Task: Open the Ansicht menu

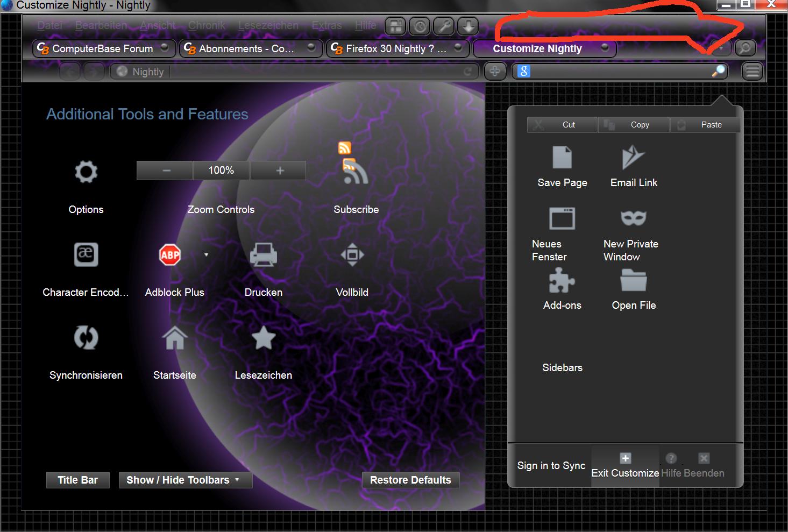Action: (x=158, y=25)
